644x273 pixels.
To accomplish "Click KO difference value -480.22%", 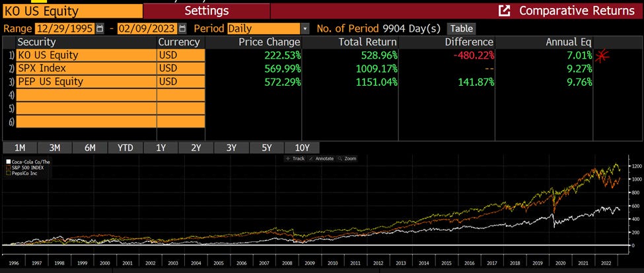I will point(474,55).
